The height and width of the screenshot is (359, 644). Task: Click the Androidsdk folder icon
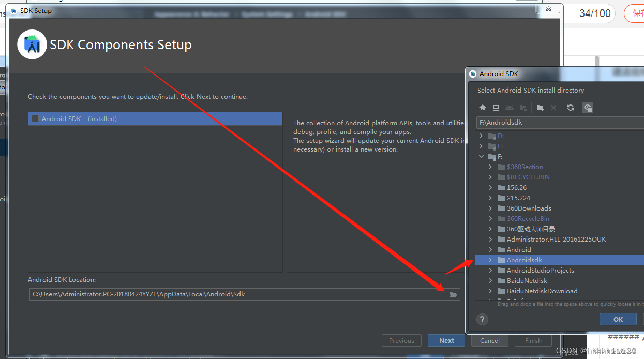click(x=501, y=260)
